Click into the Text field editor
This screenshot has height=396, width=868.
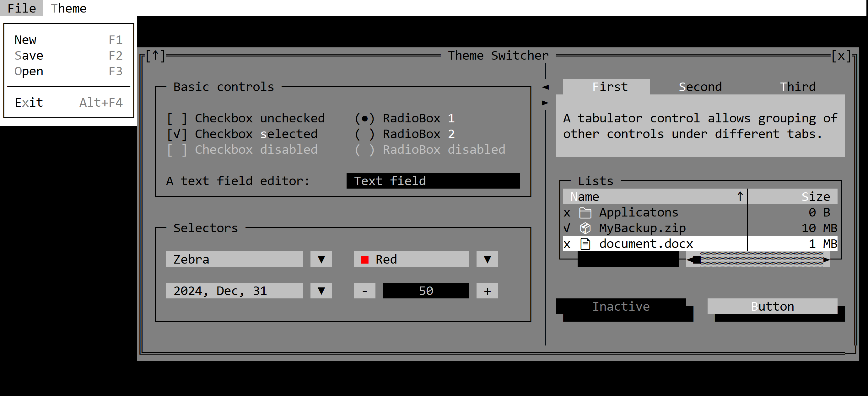coord(433,181)
